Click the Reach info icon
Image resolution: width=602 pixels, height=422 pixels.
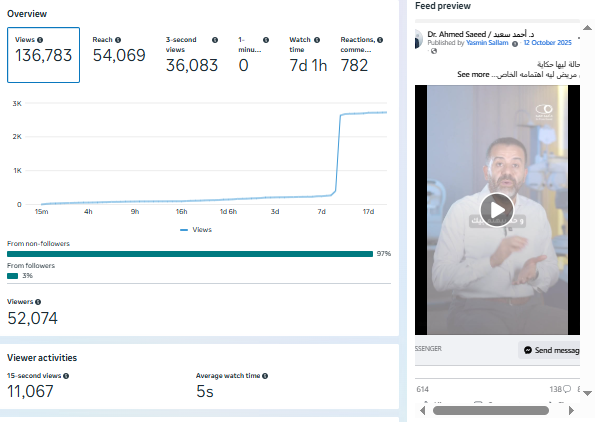point(119,40)
